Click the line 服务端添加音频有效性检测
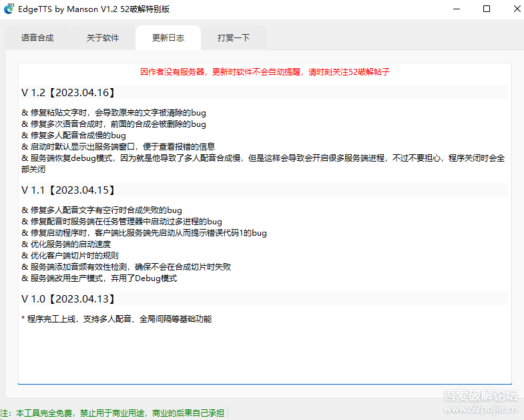524x420 pixels. pyautogui.click(x=126, y=267)
